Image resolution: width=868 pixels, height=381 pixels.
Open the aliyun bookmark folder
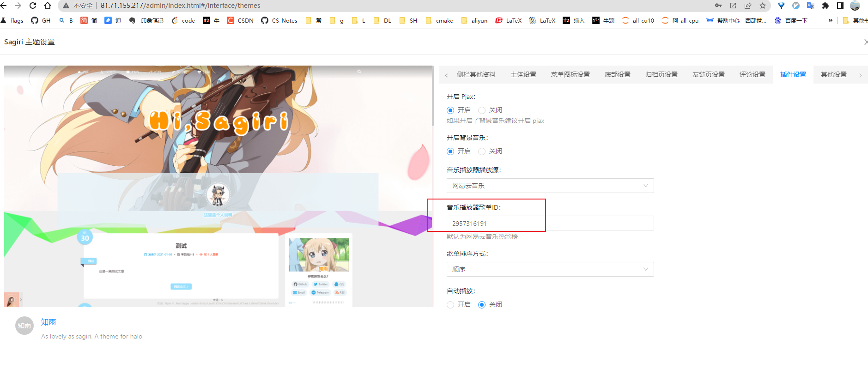pyautogui.click(x=474, y=20)
